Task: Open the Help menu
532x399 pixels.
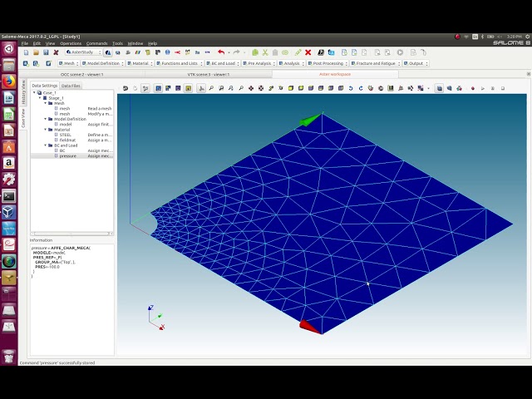Action: [x=152, y=43]
